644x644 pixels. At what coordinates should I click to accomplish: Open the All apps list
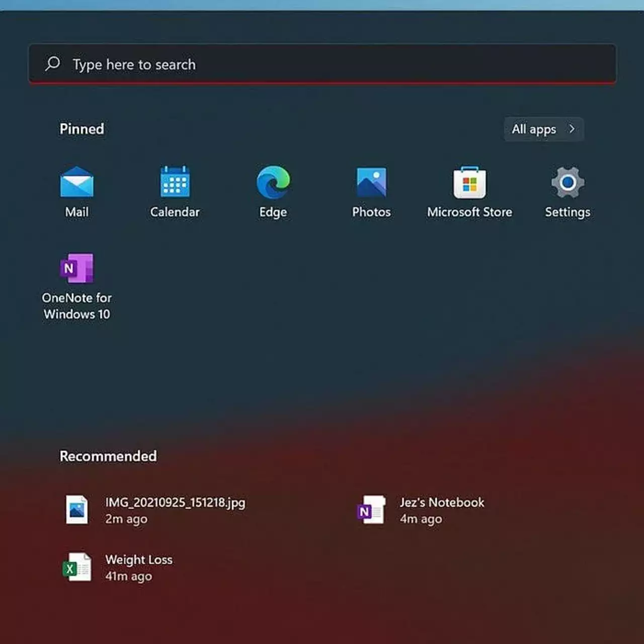pyautogui.click(x=543, y=129)
